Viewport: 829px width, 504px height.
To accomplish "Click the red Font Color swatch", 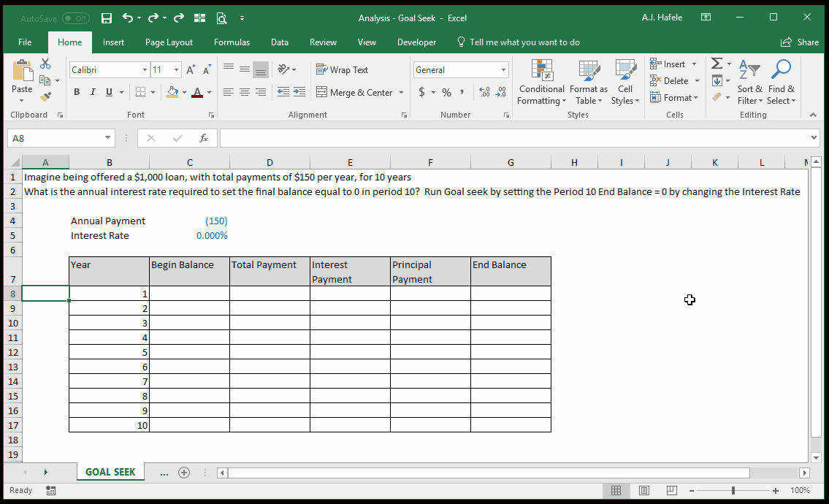I will [x=197, y=92].
